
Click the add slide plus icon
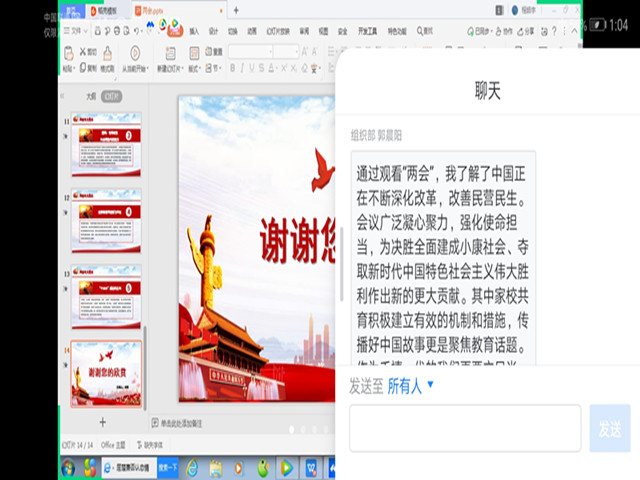[102, 423]
